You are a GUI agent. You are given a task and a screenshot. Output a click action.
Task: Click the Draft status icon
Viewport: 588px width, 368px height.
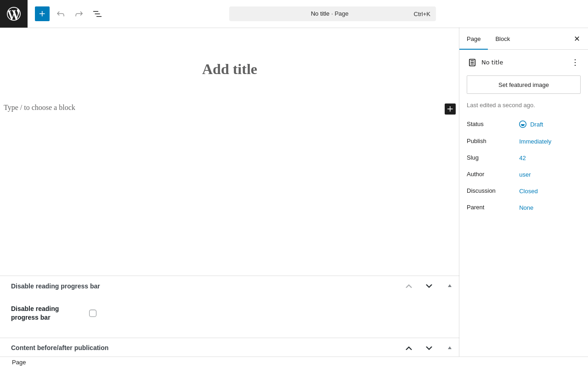[523, 124]
